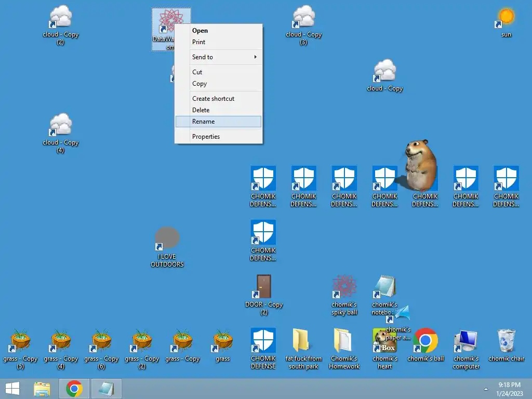The width and height of the screenshot is (532, 399).
Task: Select the "chomik's computer" shortcut
Action: [466, 349]
